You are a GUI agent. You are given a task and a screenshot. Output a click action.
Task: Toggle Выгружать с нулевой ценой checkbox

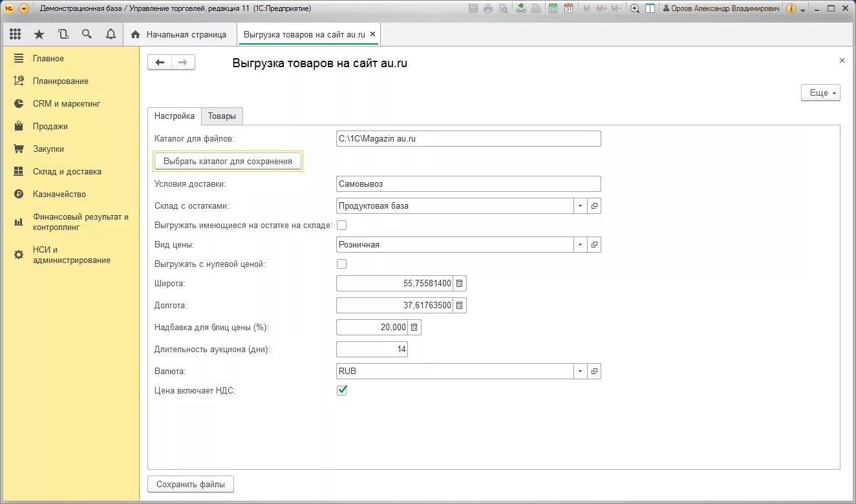tap(342, 264)
